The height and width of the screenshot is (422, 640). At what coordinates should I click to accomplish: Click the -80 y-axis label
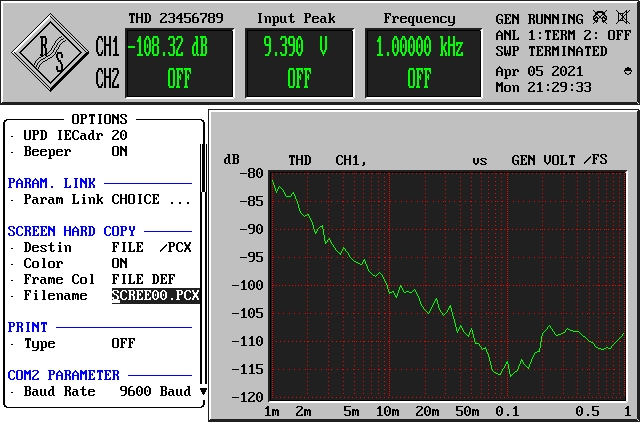pos(252,173)
